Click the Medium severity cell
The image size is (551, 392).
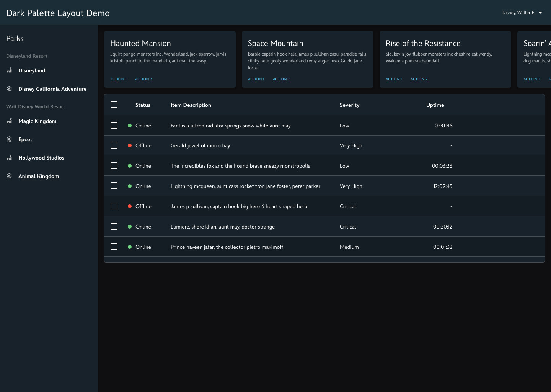pyautogui.click(x=349, y=247)
